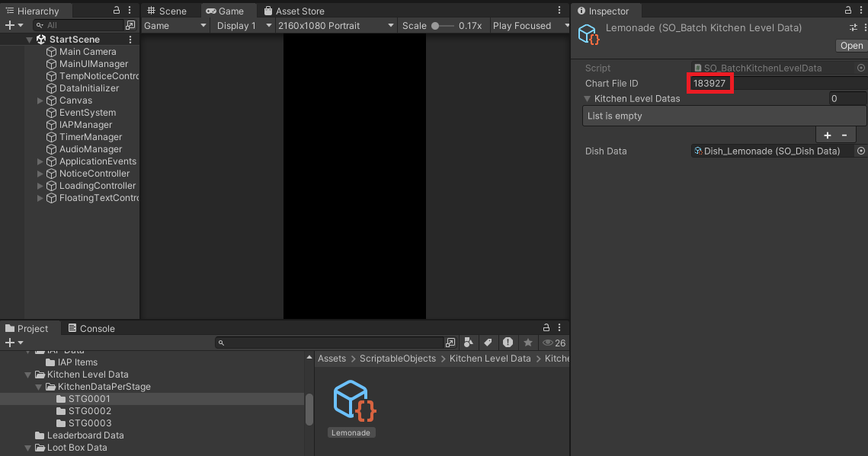Click the plus icon to create asset in Project
The width and height of the screenshot is (868, 456).
(x=9, y=343)
